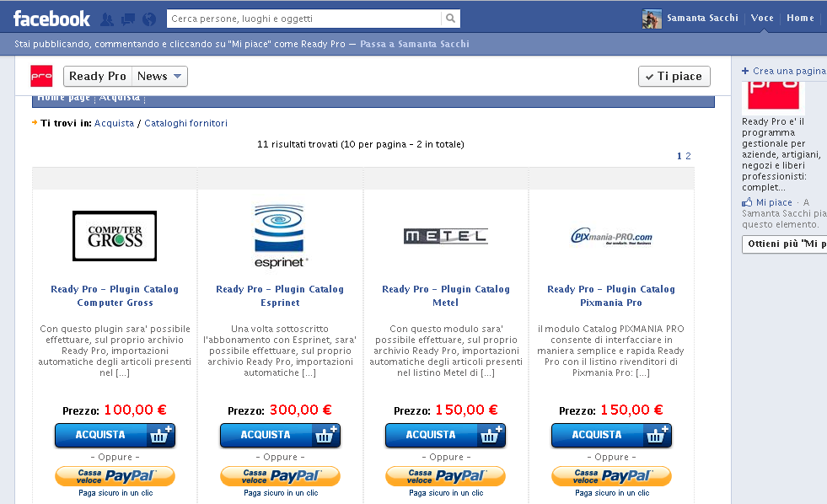This screenshot has width=827, height=504.
Task: Open the News dropdown
Action: [x=159, y=76]
